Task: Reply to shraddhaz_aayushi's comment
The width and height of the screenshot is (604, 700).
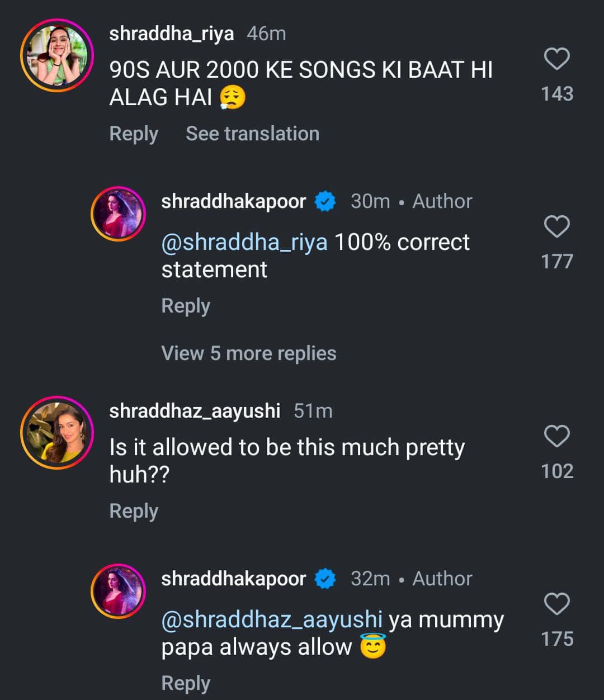Action: 134,512
